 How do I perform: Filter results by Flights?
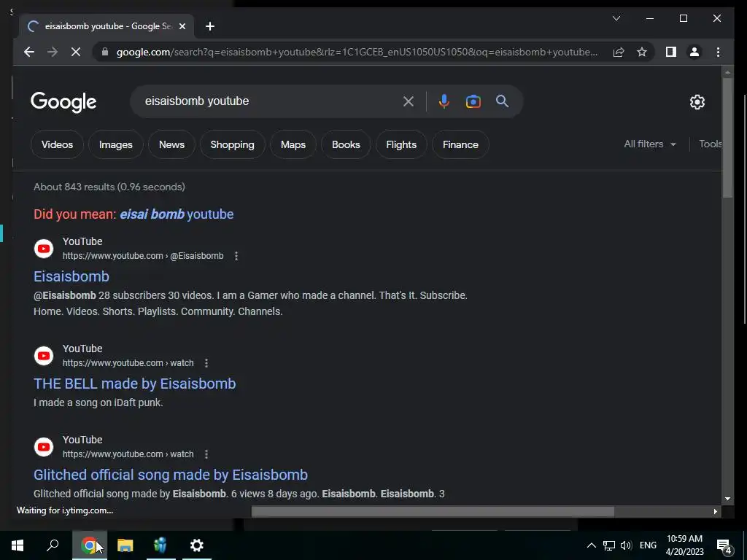(401, 144)
